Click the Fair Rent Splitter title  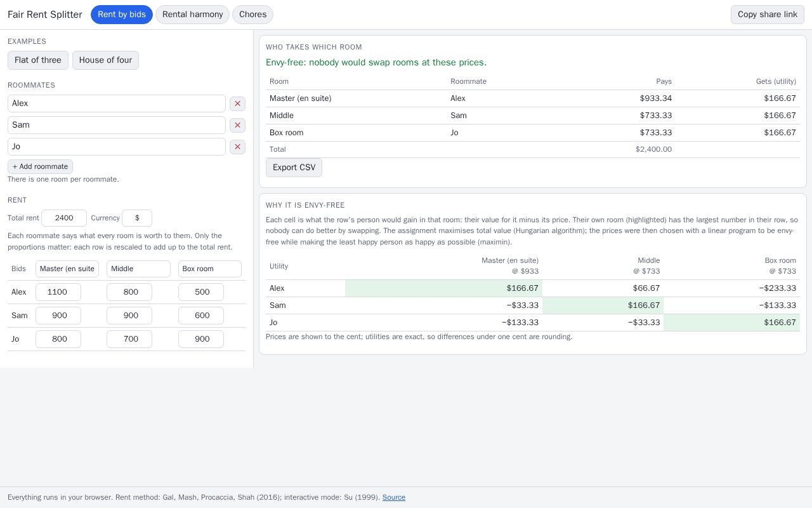click(45, 15)
